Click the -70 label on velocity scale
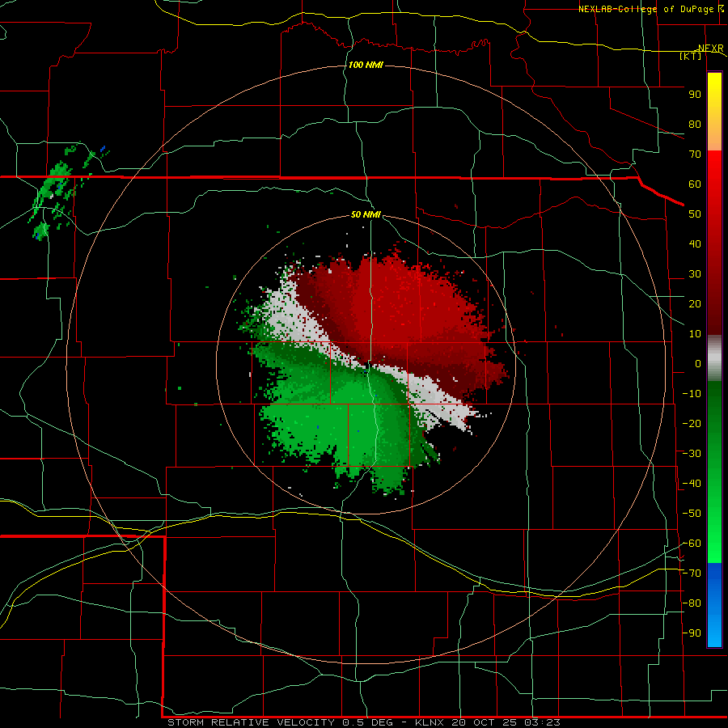728x728 pixels. coord(692,574)
